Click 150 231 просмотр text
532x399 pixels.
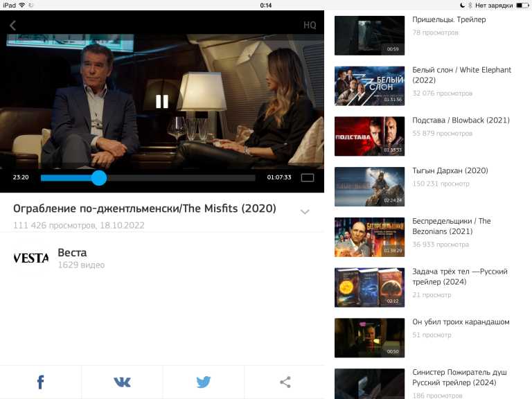441,184
